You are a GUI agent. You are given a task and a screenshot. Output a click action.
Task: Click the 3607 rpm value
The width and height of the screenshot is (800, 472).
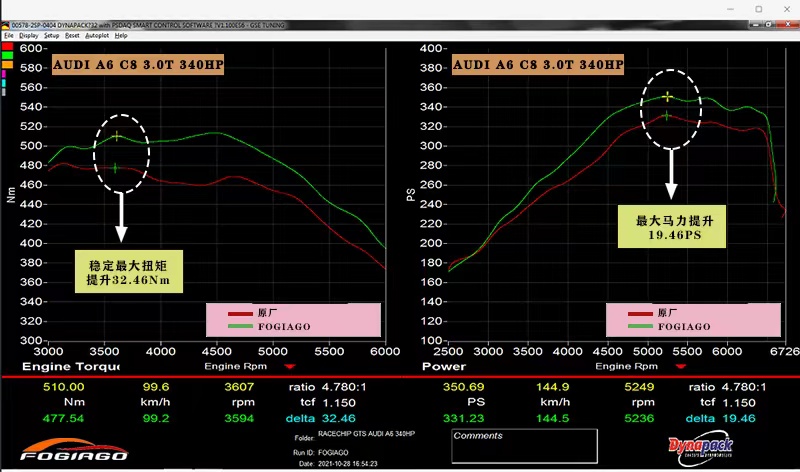click(x=239, y=387)
